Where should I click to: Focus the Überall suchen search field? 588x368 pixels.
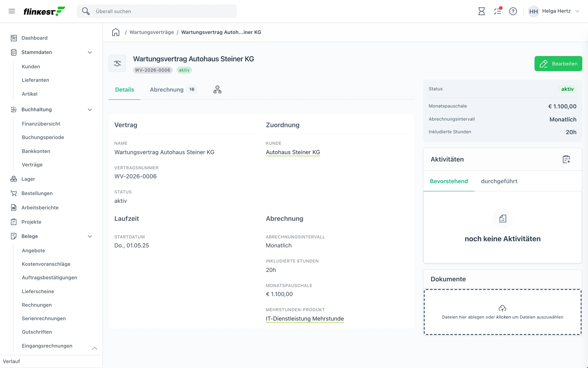tap(157, 11)
